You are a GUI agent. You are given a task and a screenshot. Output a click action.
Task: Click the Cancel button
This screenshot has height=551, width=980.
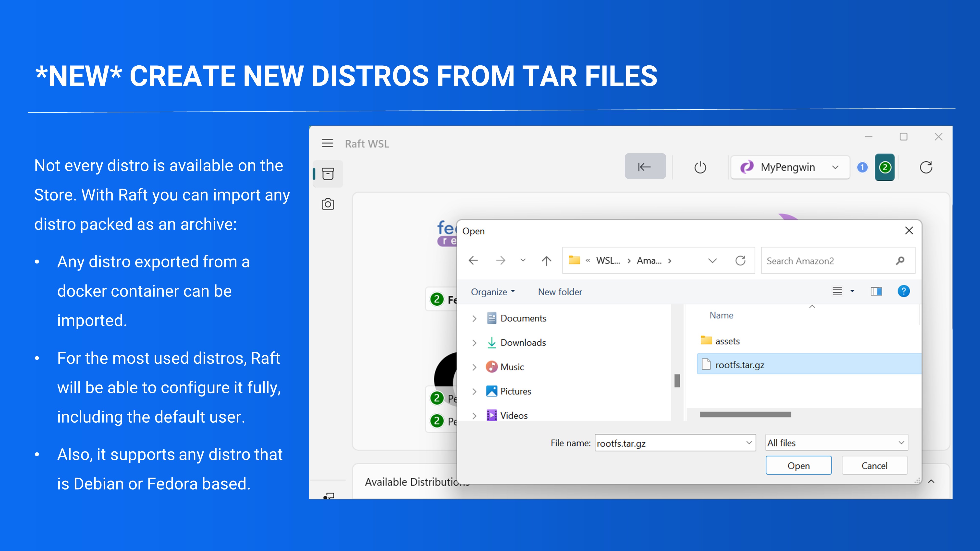coord(874,466)
